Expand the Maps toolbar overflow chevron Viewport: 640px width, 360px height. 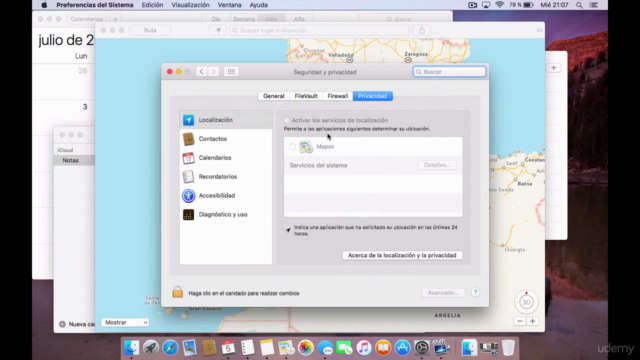(x=539, y=30)
